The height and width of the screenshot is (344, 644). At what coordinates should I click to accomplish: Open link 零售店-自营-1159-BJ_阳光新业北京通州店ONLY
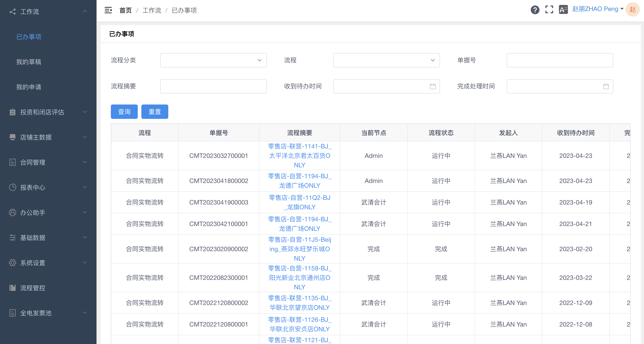(x=300, y=278)
